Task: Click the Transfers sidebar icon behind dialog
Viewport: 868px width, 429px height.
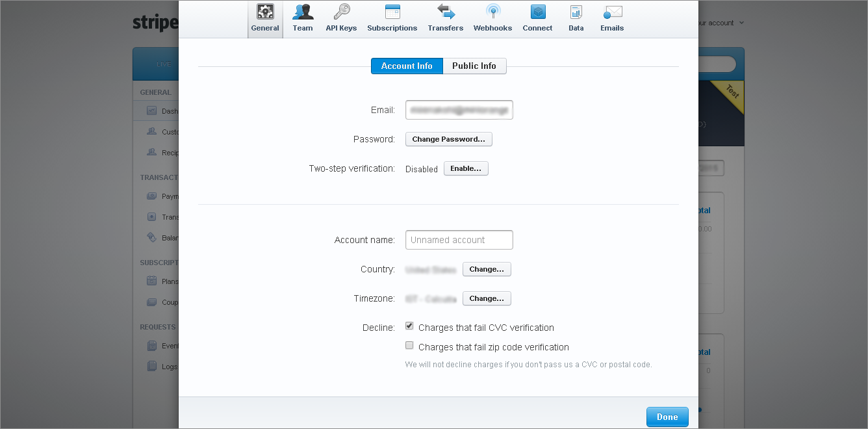Action: [x=151, y=217]
